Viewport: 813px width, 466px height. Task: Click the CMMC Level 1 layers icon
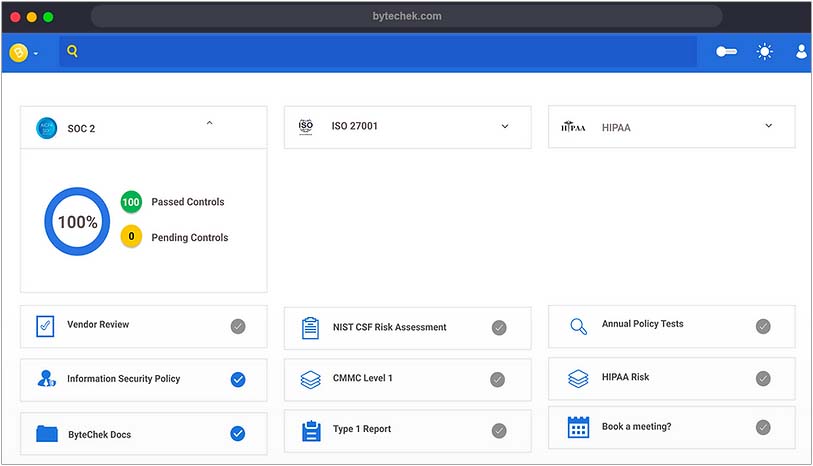[x=310, y=379]
